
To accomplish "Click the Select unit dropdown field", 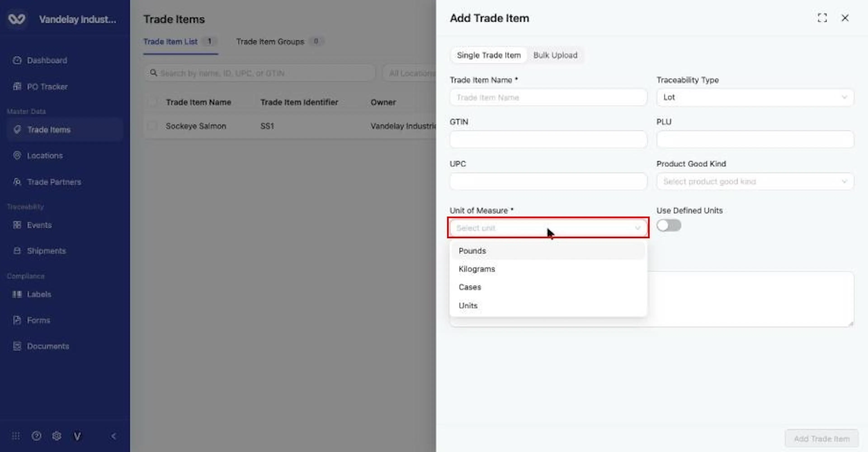I will (548, 228).
